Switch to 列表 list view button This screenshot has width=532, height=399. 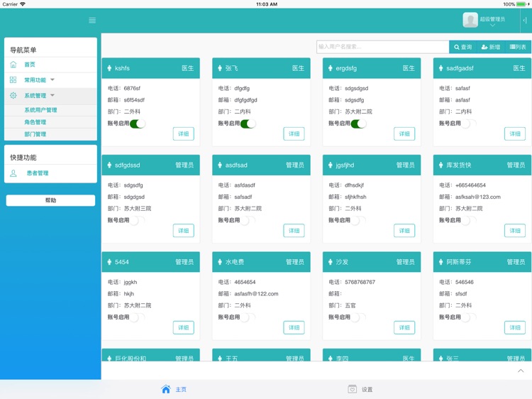tap(518, 47)
